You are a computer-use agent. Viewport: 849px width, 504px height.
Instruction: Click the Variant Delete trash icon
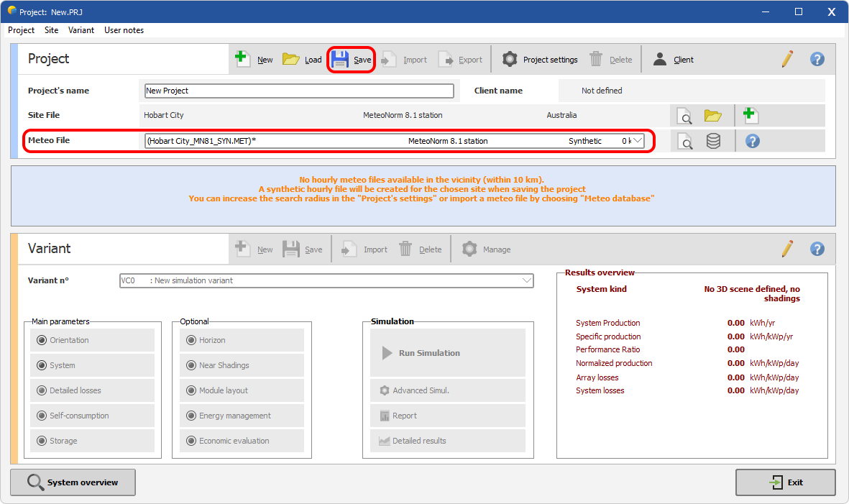[x=405, y=249]
